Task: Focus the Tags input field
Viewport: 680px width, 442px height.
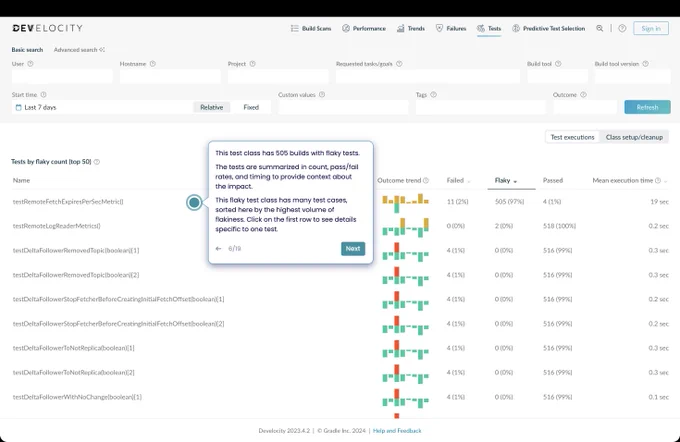Action: [481, 107]
